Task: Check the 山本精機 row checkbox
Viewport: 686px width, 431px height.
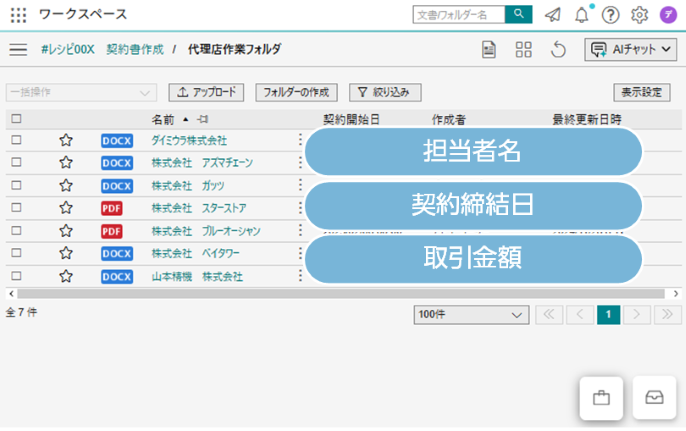Action: [x=16, y=276]
